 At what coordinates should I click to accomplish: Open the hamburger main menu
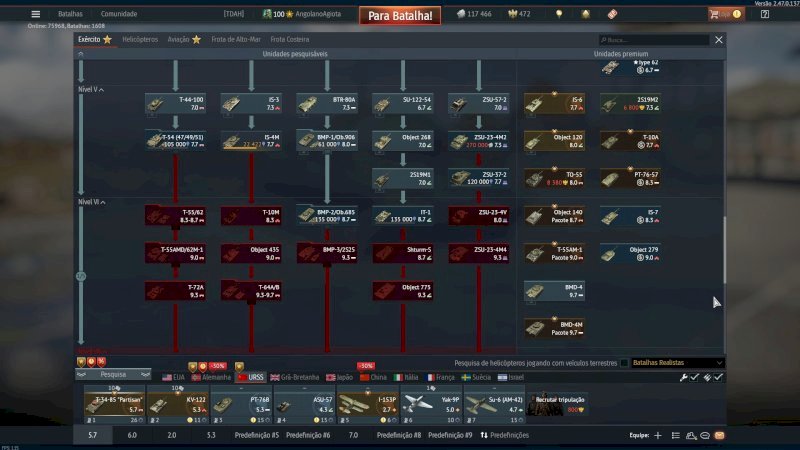coord(36,14)
